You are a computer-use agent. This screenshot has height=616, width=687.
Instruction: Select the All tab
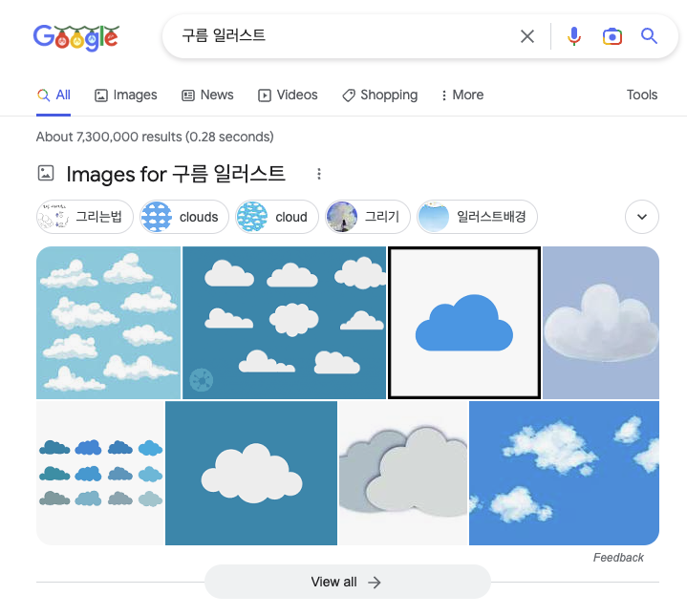(54, 95)
